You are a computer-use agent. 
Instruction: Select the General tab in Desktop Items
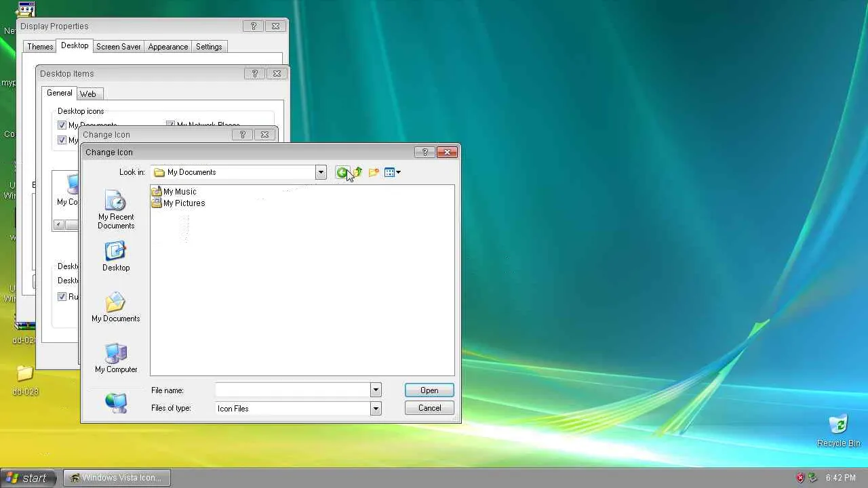point(60,93)
